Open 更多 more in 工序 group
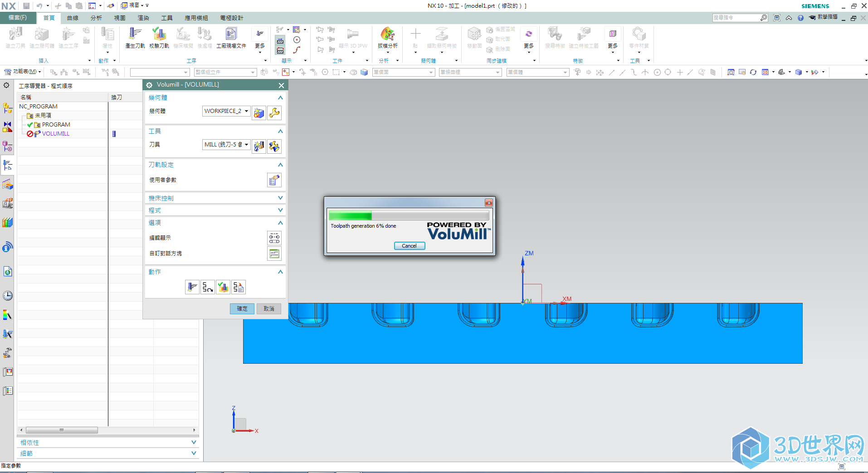 pos(260,39)
